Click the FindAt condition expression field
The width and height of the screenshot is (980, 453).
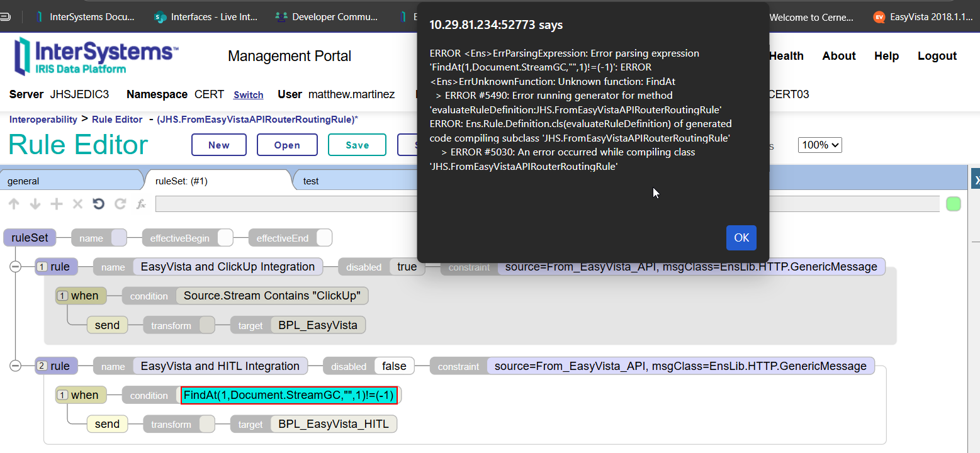(289, 395)
